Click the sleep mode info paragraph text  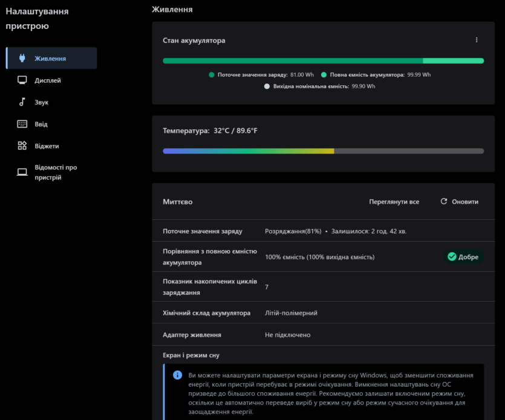pyautogui.click(x=331, y=393)
